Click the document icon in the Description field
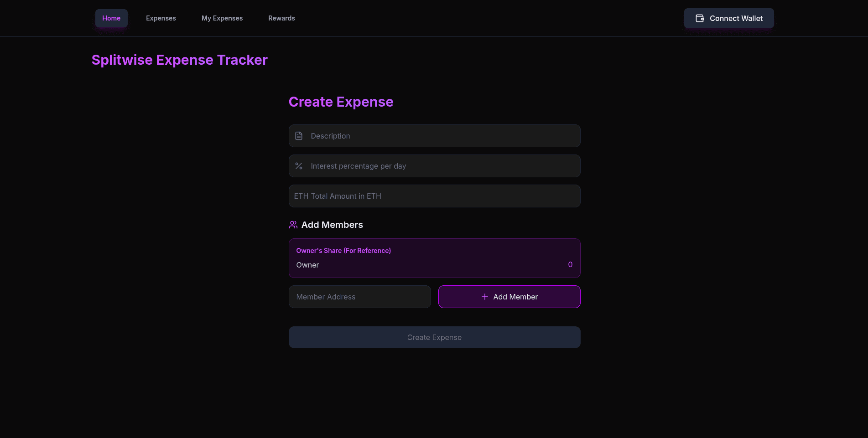The image size is (868, 438). click(299, 136)
